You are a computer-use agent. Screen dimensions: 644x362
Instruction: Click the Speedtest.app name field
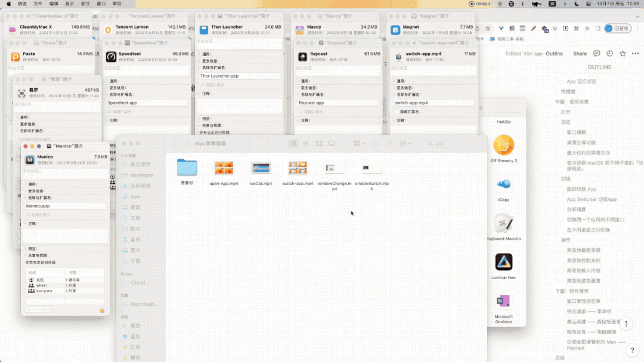point(146,103)
